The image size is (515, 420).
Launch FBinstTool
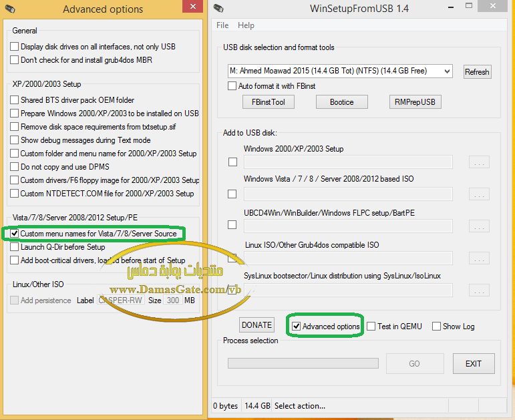(269, 102)
